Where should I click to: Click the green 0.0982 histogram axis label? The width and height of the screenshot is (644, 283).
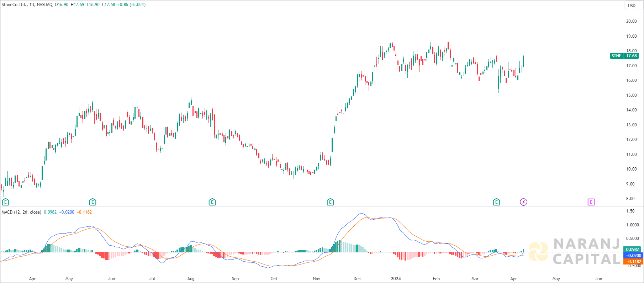[x=632, y=250]
